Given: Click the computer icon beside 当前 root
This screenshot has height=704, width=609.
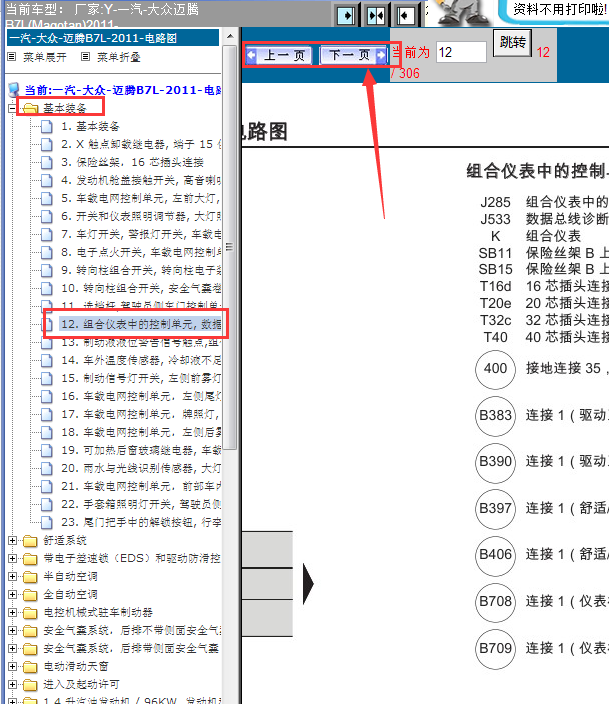Looking at the screenshot, I should pyautogui.click(x=14, y=90).
